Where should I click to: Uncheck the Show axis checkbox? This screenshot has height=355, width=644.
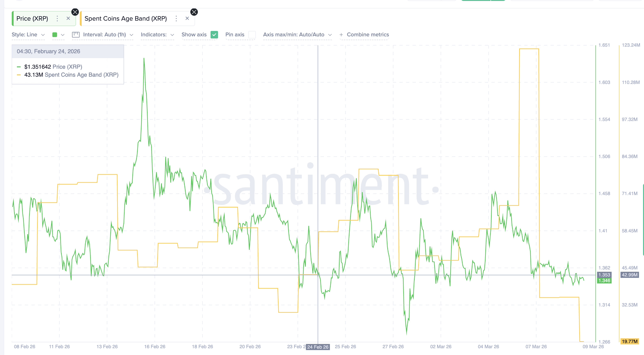(214, 35)
